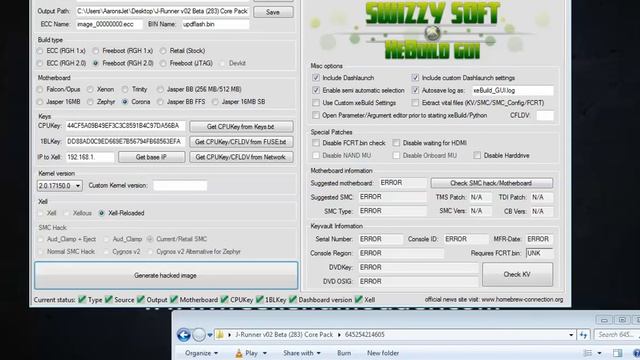The image size is (640, 360).
Task: Click the Autosave log filename field
Action: [x=512, y=91]
